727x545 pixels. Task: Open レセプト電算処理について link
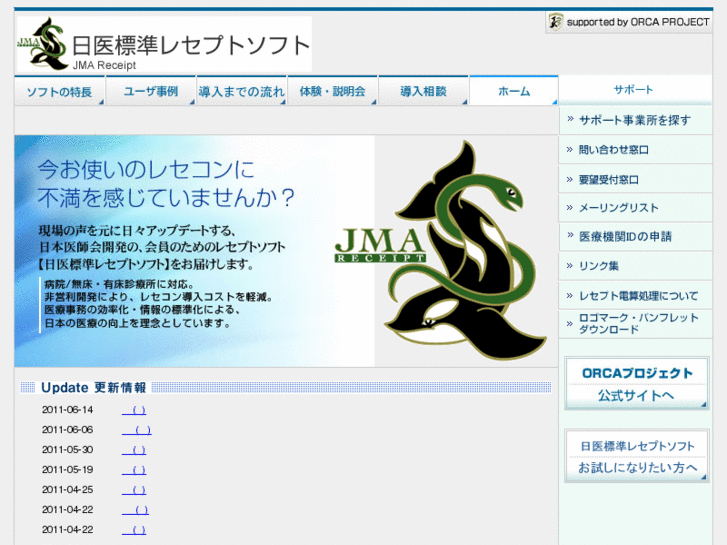pos(635,295)
